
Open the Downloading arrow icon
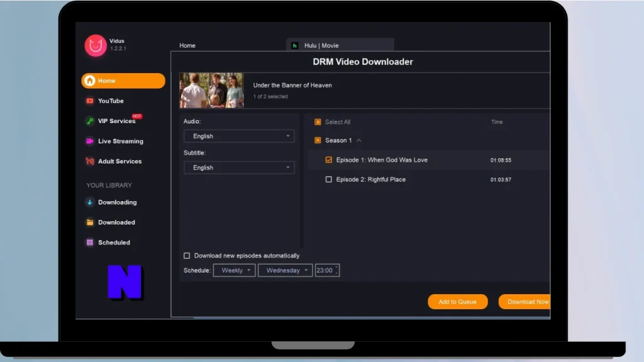point(89,202)
